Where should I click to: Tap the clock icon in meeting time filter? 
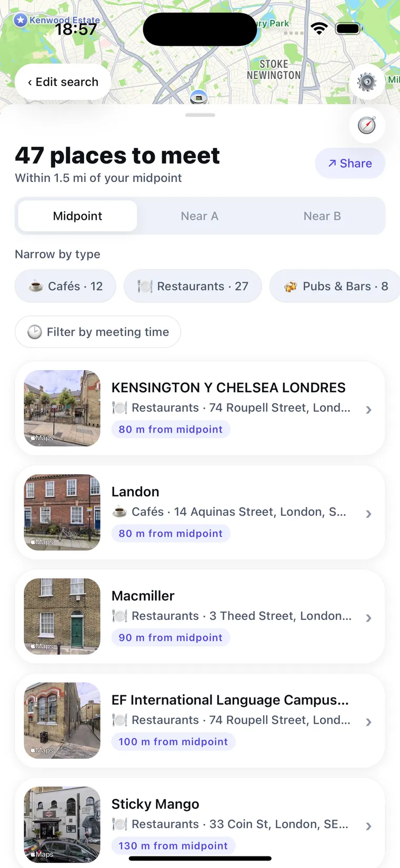35,332
